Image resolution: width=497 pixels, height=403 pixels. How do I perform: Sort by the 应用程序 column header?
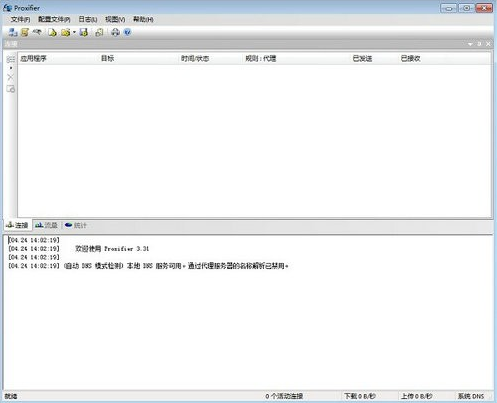tap(33, 59)
